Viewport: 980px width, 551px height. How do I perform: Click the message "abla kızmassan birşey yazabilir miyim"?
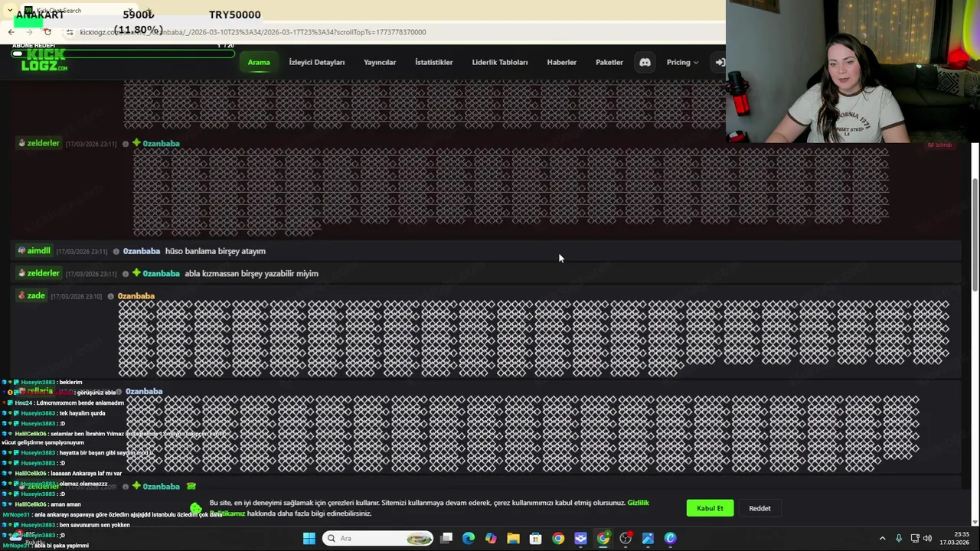pyautogui.click(x=251, y=273)
